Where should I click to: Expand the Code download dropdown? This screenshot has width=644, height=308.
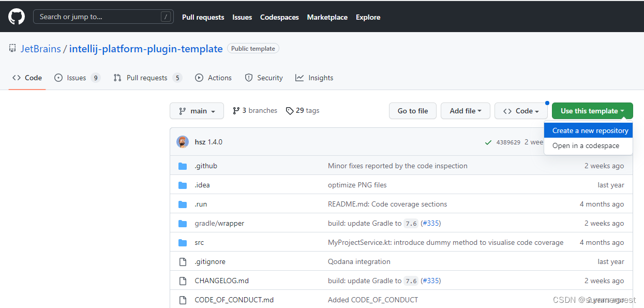click(x=521, y=110)
